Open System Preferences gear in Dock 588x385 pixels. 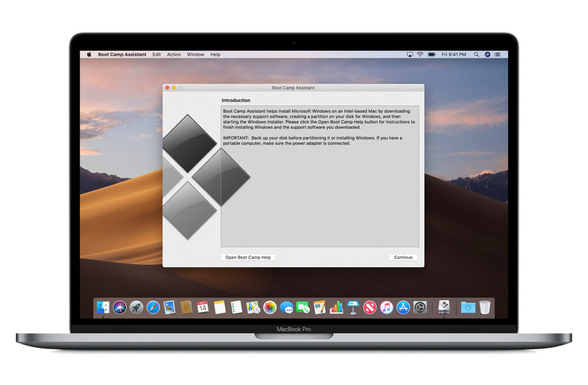point(420,307)
